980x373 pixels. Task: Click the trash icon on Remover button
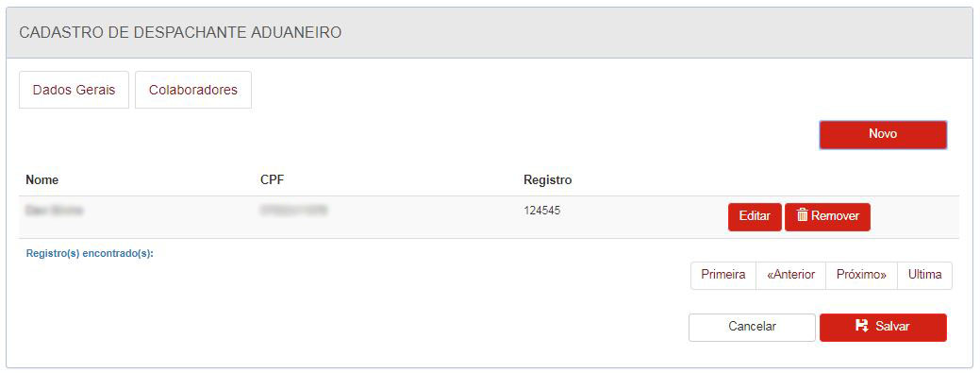pos(803,215)
